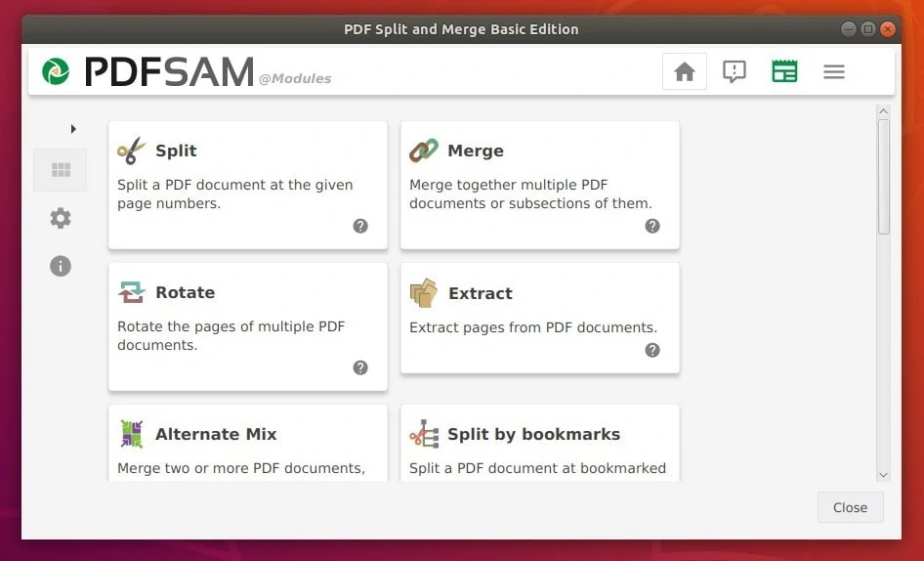Click 'Extract pages from PDF documents.' text

pos(533,327)
